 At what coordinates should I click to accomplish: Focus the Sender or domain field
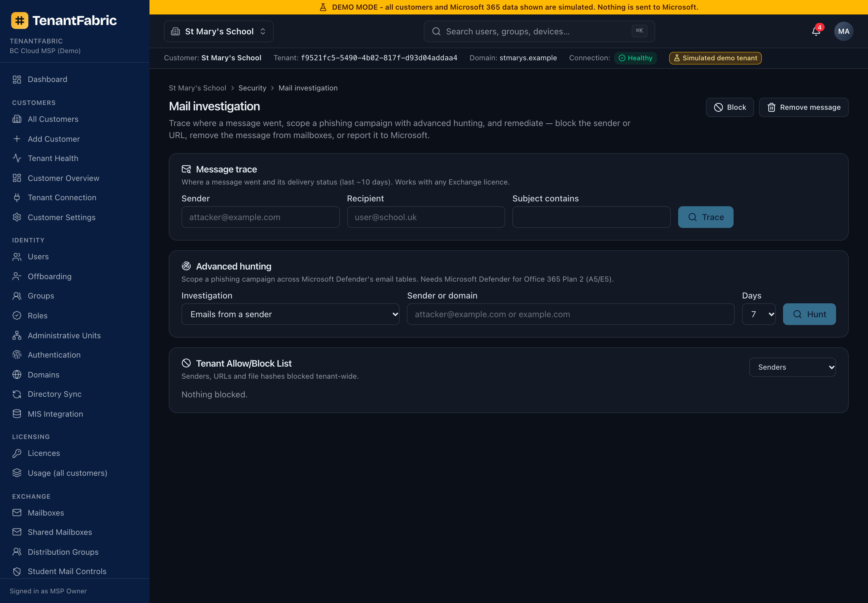(x=571, y=314)
